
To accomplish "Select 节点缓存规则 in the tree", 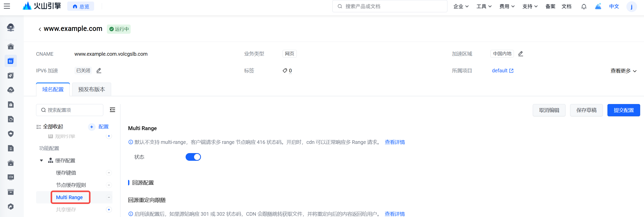I will [71, 185].
